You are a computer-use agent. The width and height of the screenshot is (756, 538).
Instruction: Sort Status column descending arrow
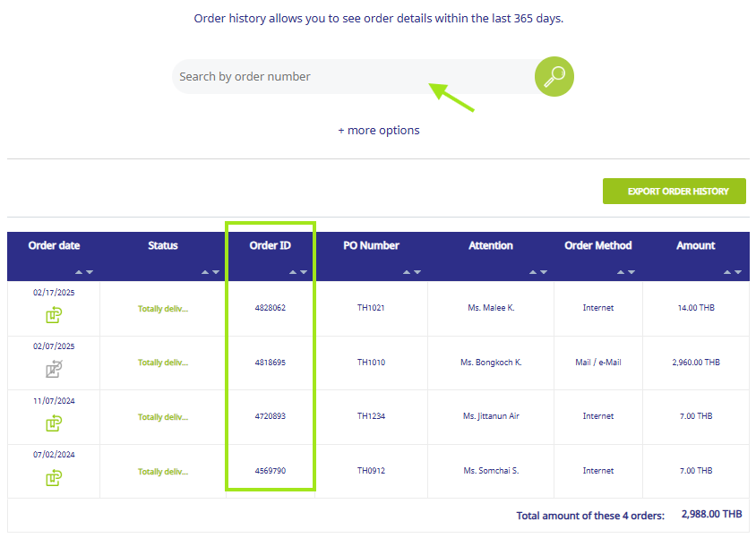215,271
